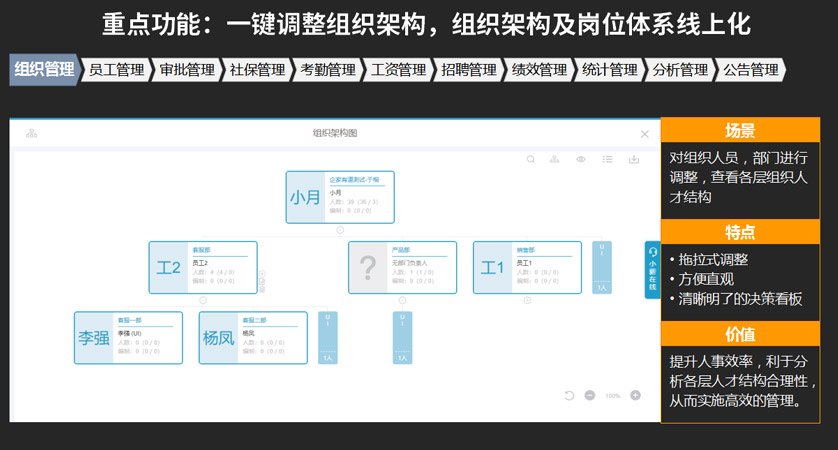Expand the collapse circle below 产品部 node
This screenshot has width=838, height=450.
[402, 300]
